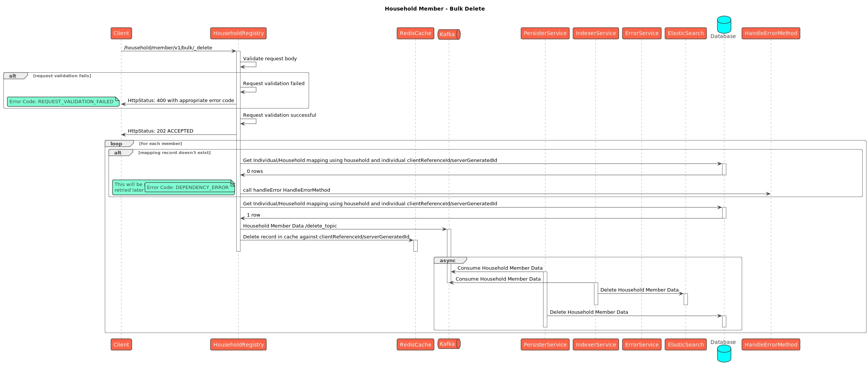Select the Kafka queue shape in the header row
The image size is (868, 368).
pyautogui.click(x=449, y=34)
